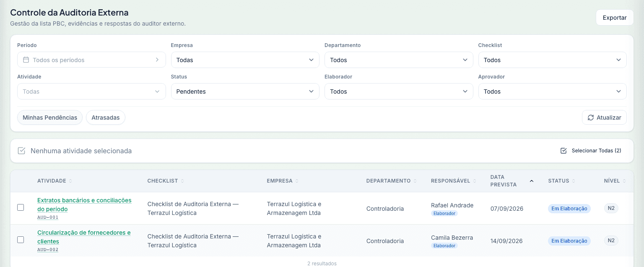The width and height of the screenshot is (644, 267).
Task: Click Elaborador tag under Camila Bezerra
Action: 444,246
